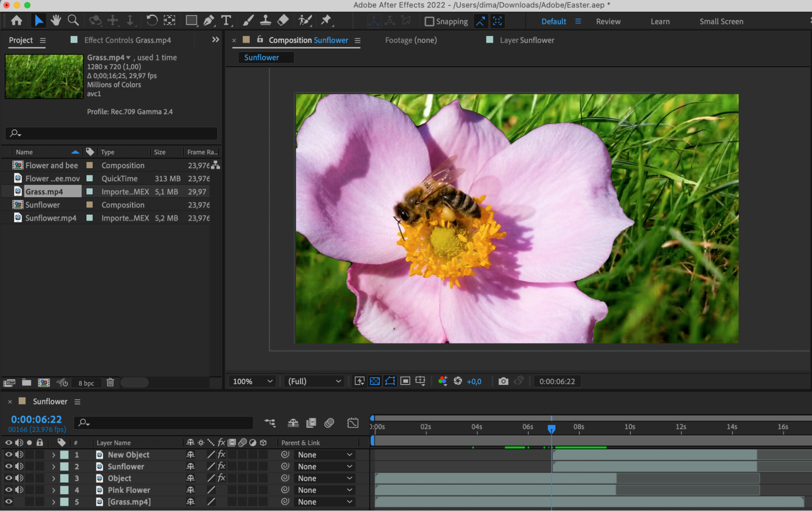This screenshot has width=812, height=511.
Task: Create new composition icon in Project panel
Action: (x=44, y=383)
